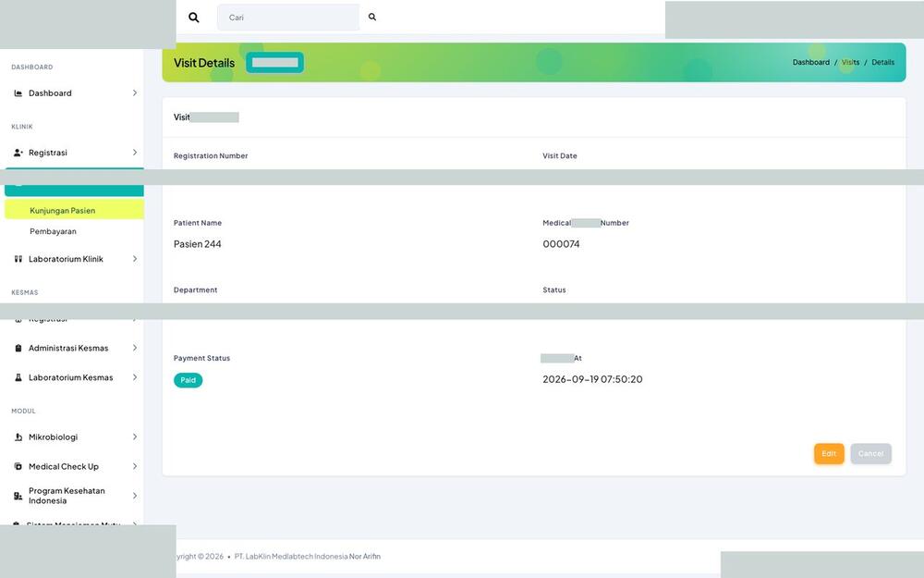Image resolution: width=924 pixels, height=578 pixels.
Task: Click the Visit Details page title
Action: point(204,63)
